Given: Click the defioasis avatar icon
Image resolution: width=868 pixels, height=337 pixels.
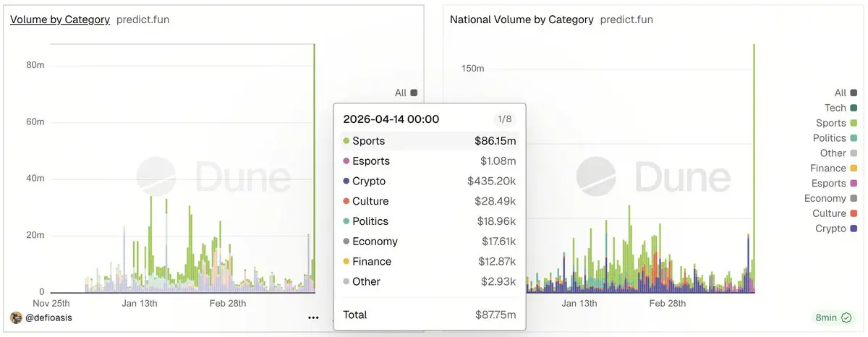Looking at the screenshot, I should (x=16, y=317).
